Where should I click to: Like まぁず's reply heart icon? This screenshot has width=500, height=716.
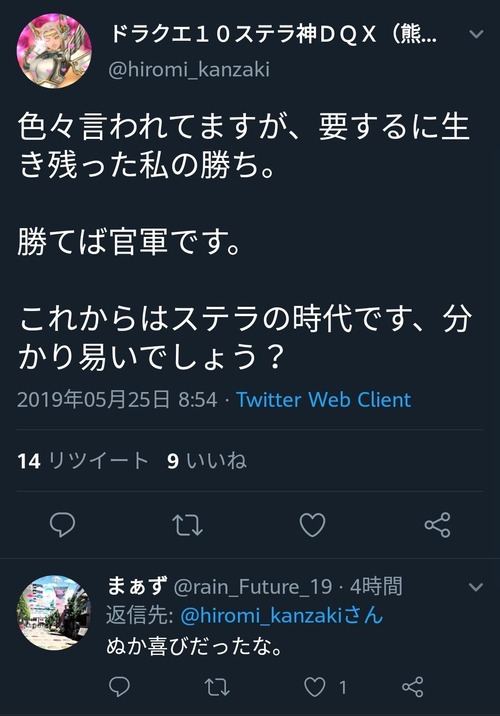(315, 687)
